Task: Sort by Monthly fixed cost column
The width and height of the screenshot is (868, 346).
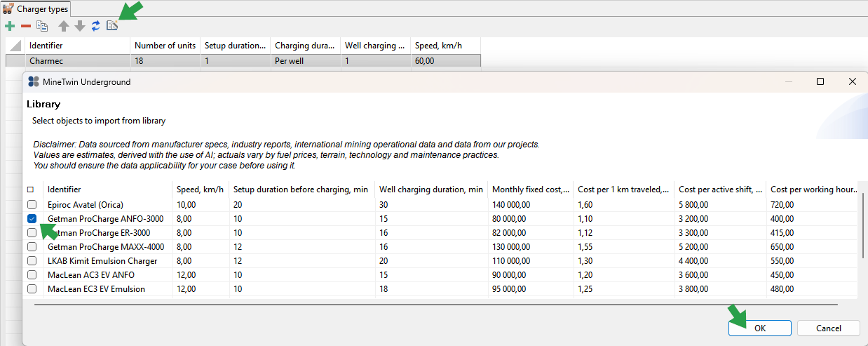Action: click(531, 189)
